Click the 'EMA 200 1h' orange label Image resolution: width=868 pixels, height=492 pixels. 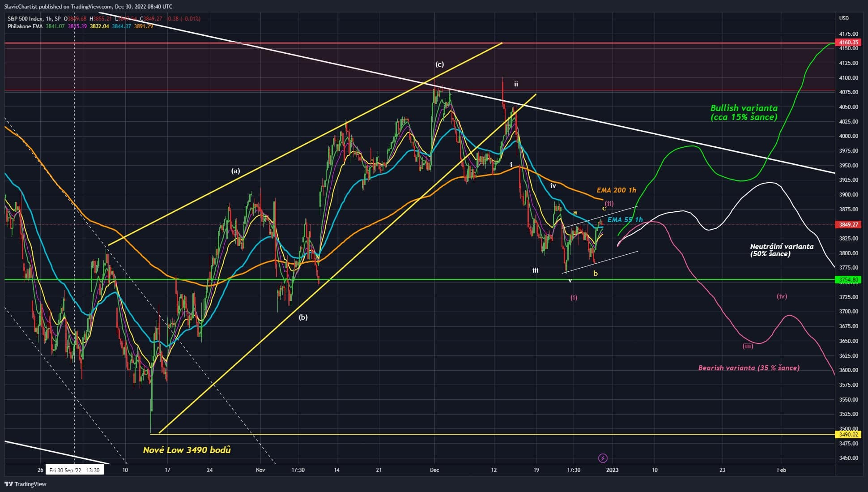tap(617, 190)
